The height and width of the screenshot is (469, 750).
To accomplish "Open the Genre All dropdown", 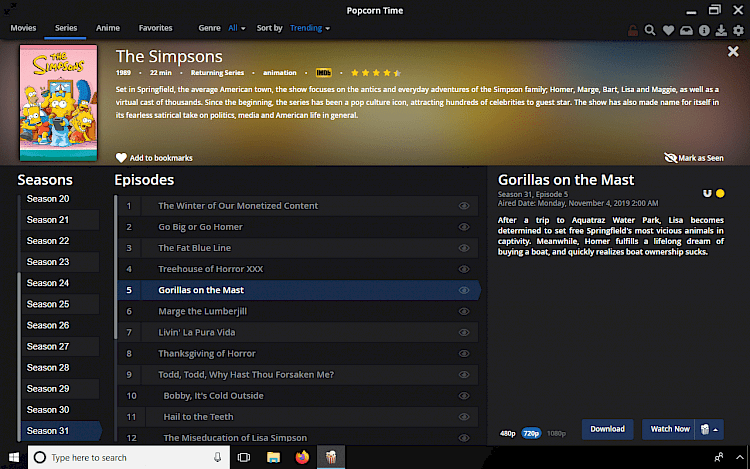I will click(x=237, y=28).
